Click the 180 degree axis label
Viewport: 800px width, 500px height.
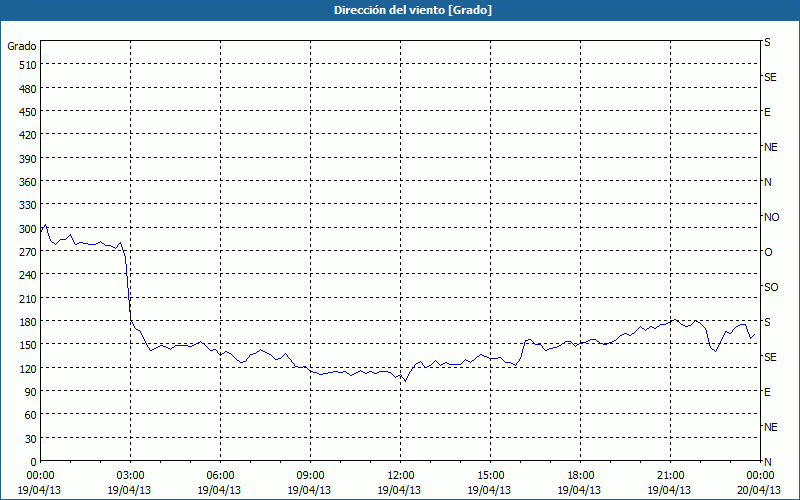(x=29, y=322)
